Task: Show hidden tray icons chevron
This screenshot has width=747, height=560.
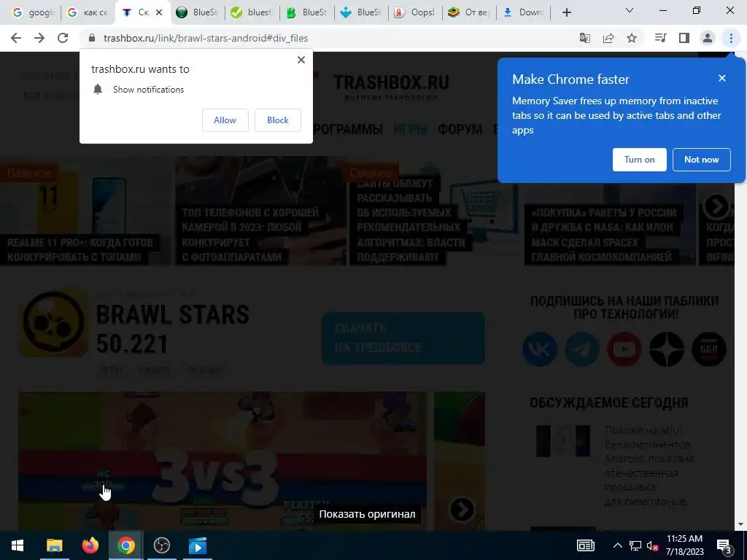Action: click(617, 545)
